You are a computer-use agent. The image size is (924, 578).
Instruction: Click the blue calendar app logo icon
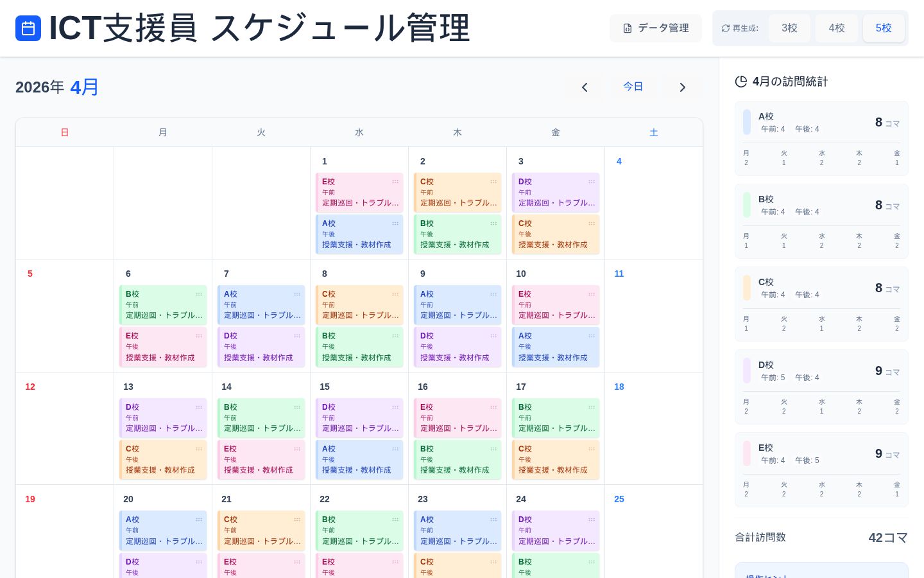pos(28,28)
